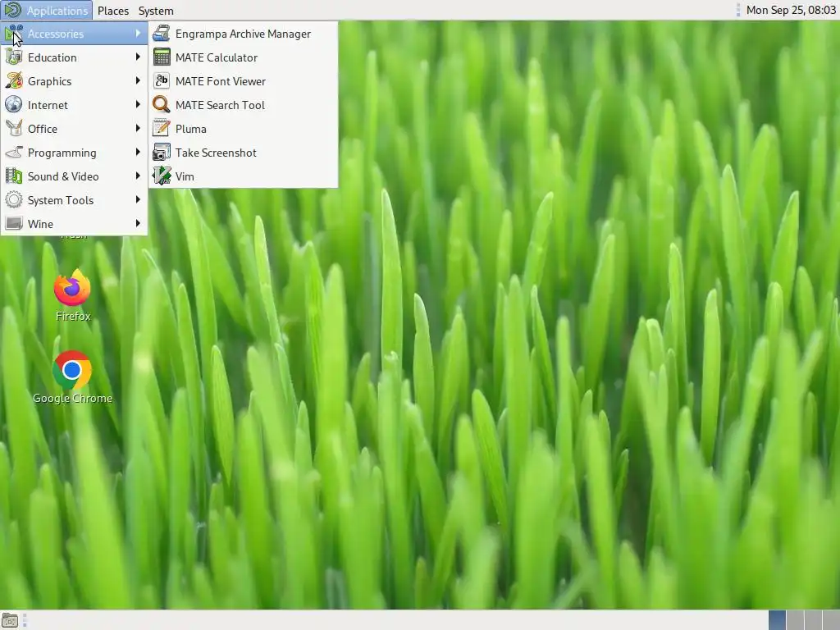Switch to the first blue workspace
This screenshot has height=630, width=840.
click(777, 620)
